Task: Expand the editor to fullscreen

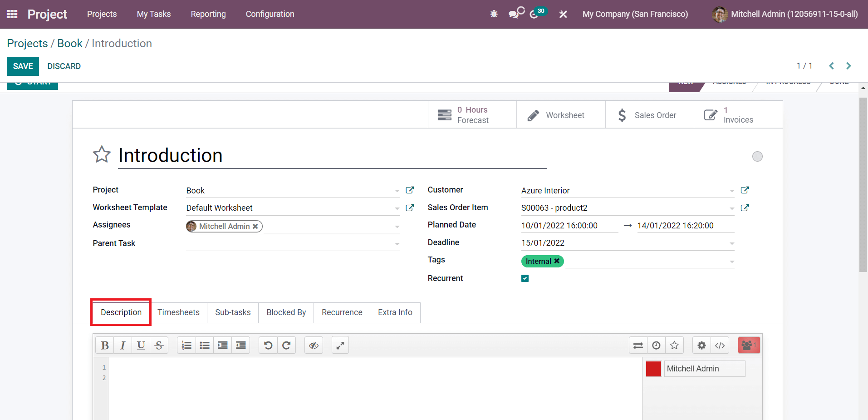Action: point(340,346)
